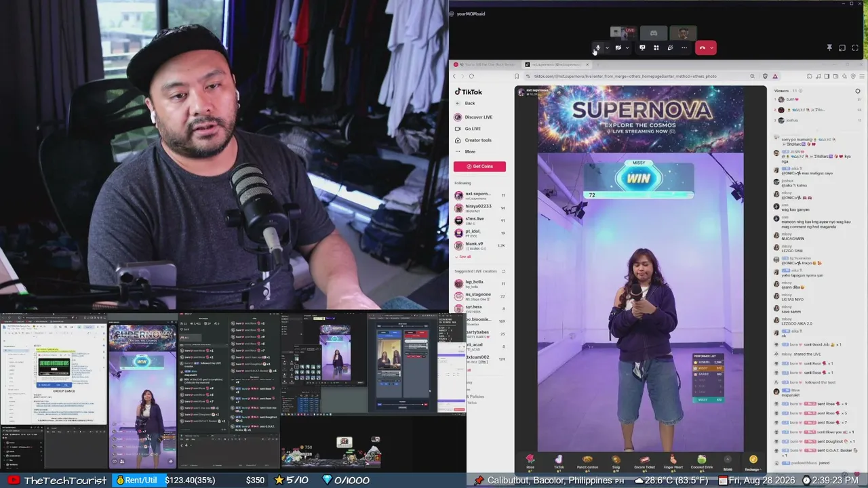Send the Sisig gift
Image resolution: width=868 pixels, height=488 pixels.
[x=616, y=462]
